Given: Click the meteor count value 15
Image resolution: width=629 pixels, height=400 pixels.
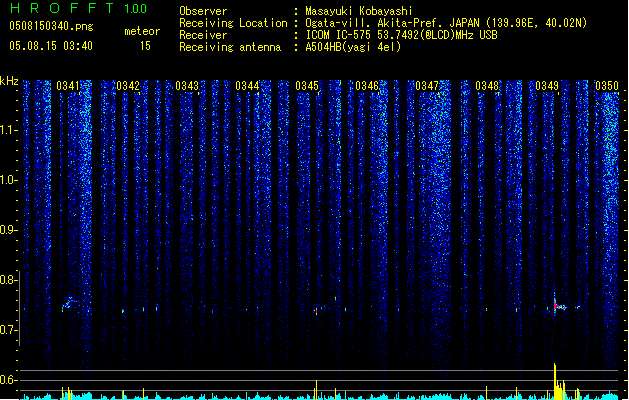Looking at the screenshot, I should (x=145, y=46).
